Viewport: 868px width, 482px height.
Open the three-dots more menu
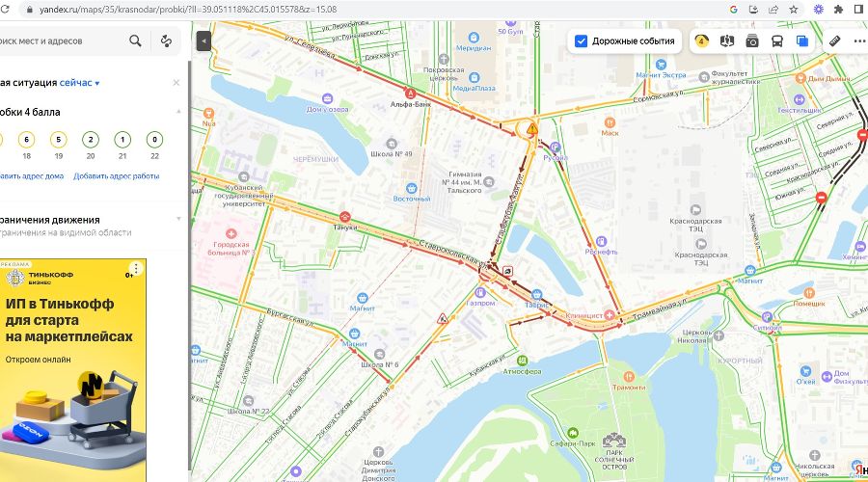(x=859, y=40)
